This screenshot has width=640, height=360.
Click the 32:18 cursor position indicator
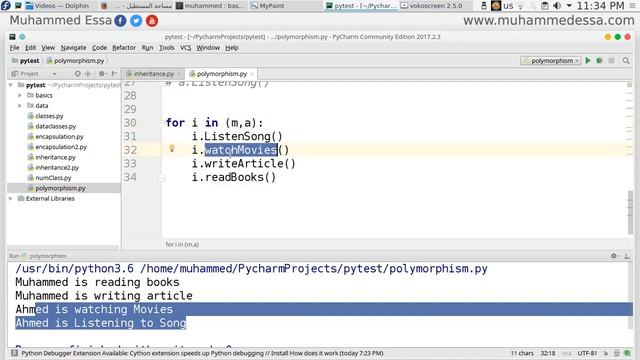tap(547, 353)
